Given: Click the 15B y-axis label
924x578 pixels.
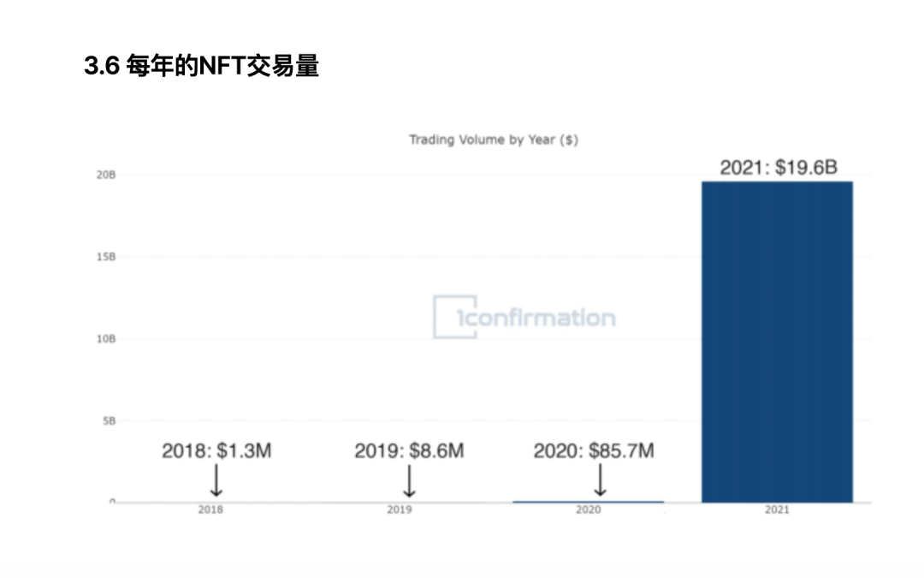Looking at the screenshot, I should point(106,257).
